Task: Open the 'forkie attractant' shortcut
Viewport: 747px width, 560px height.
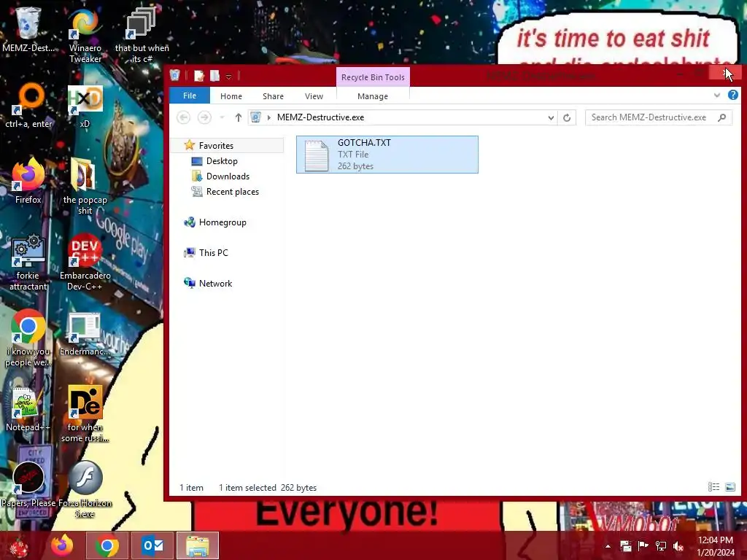Action: [x=28, y=262]
